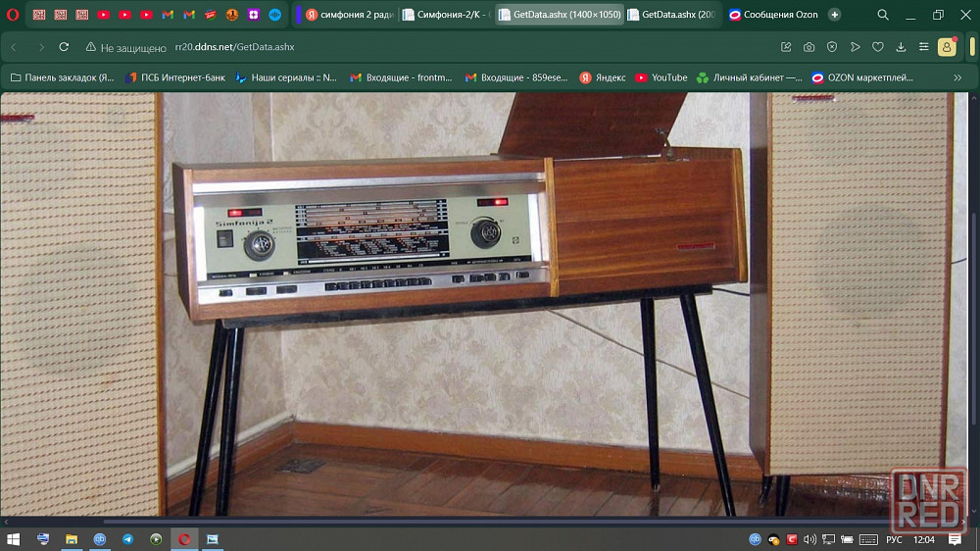The image size is (980, 551).
Task: Open 'Панель закладок' bookmarks folder
Action: point(62,77)
